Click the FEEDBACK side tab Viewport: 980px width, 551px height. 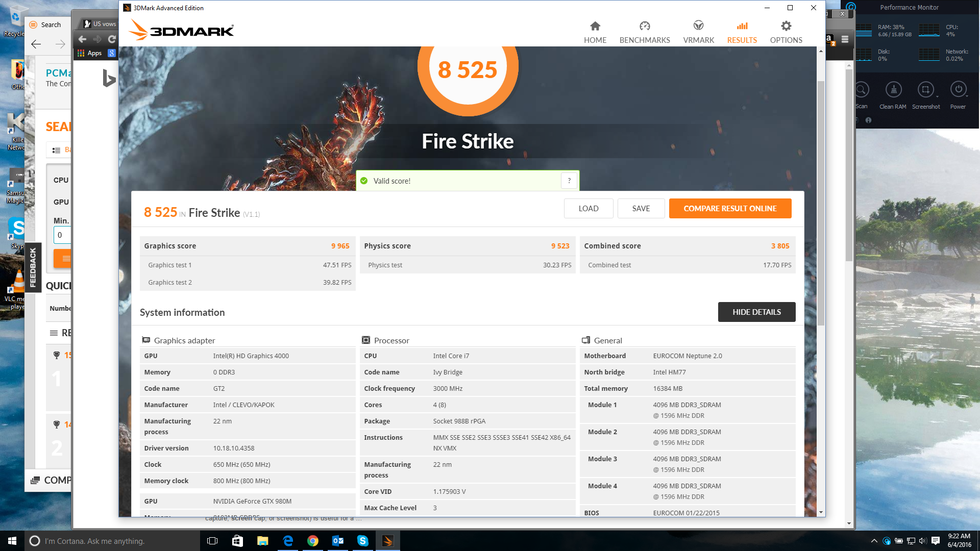33,267
